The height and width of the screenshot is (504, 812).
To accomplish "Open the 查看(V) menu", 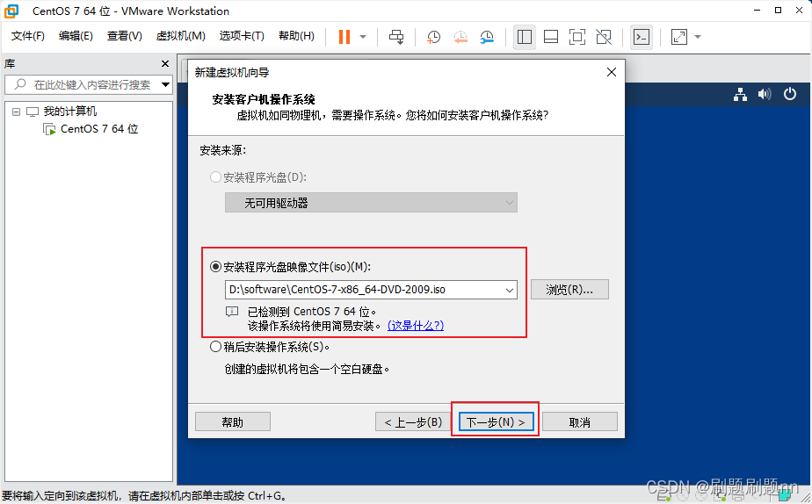I will 124,36.
